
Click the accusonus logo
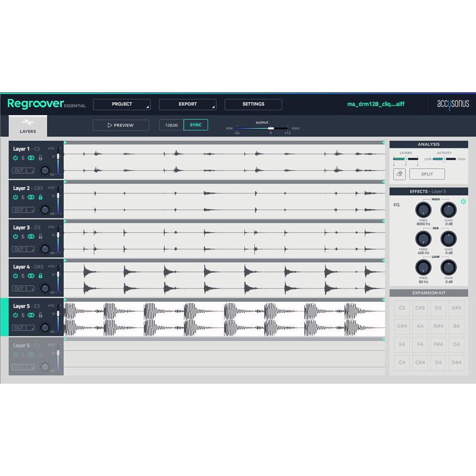click(x=453, y=104)
